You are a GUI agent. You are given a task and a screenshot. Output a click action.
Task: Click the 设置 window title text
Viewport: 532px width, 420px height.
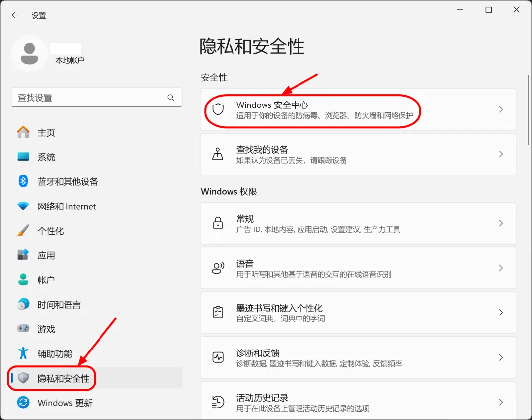click(x=39, y=15)
